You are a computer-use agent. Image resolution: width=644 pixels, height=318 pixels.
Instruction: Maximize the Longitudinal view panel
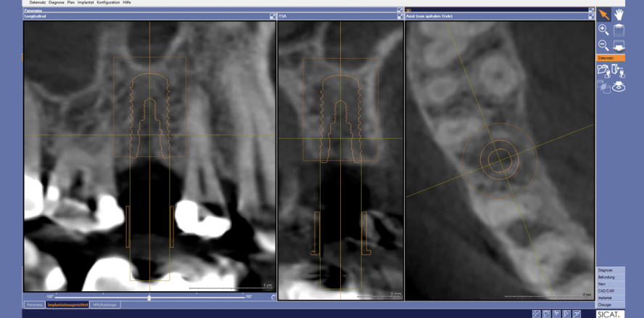272,16
